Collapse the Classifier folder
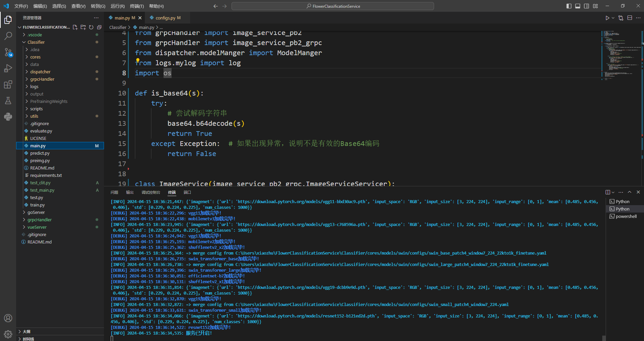 pos(60,42)
